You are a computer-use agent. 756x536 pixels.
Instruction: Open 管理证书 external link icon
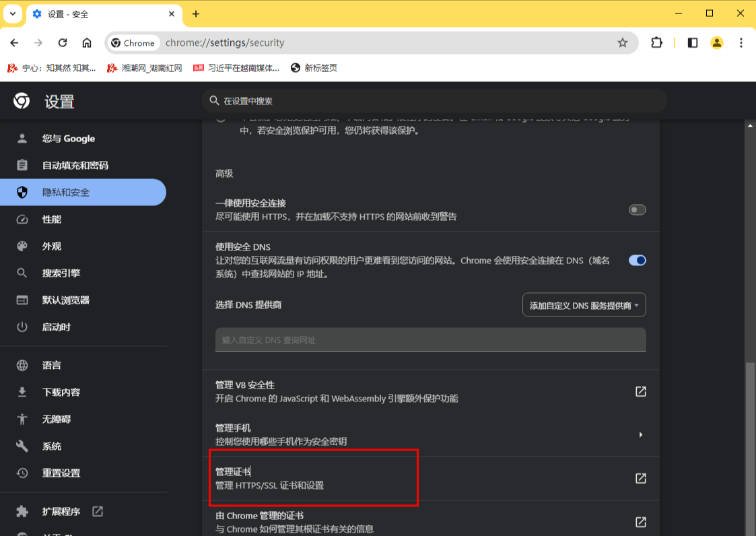640,478
